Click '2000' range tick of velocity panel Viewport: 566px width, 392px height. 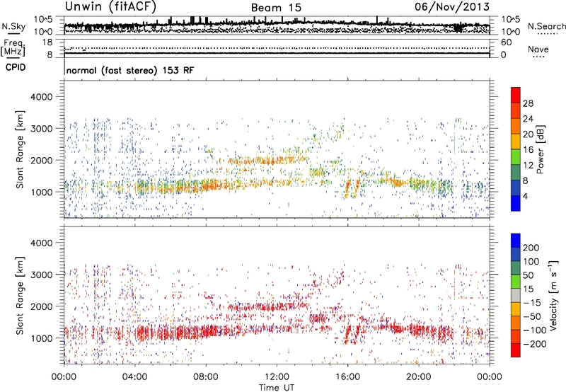(42, 306)
